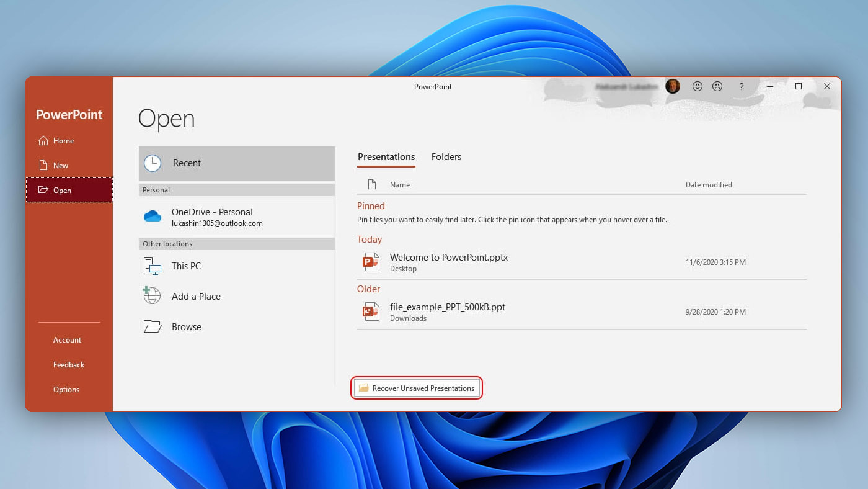
Task: Click the 9/28/2020 1:20 PM date
Action: click(x=715, y=312)
